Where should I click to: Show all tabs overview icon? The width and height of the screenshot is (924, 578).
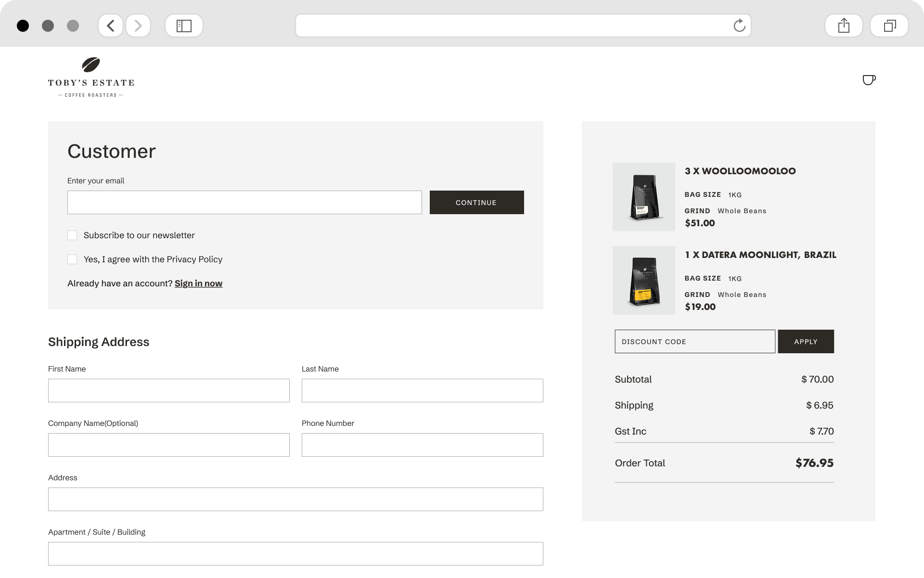point(889,26)
